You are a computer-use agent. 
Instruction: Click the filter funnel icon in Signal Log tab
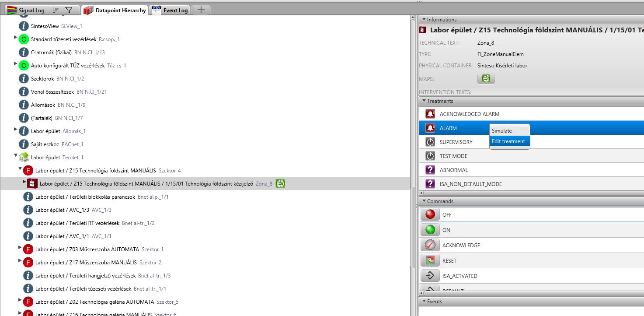pos(69,10)
